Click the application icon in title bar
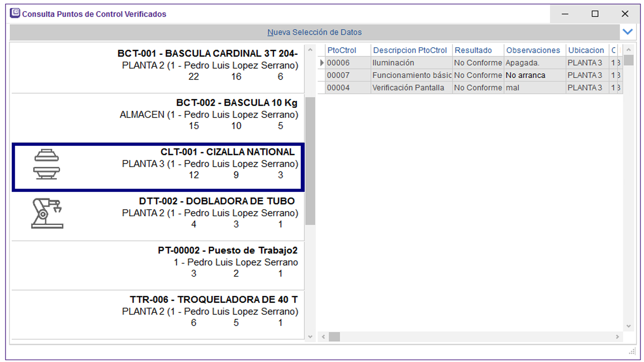This screenshot has width=644, height=362. point(15,14)
